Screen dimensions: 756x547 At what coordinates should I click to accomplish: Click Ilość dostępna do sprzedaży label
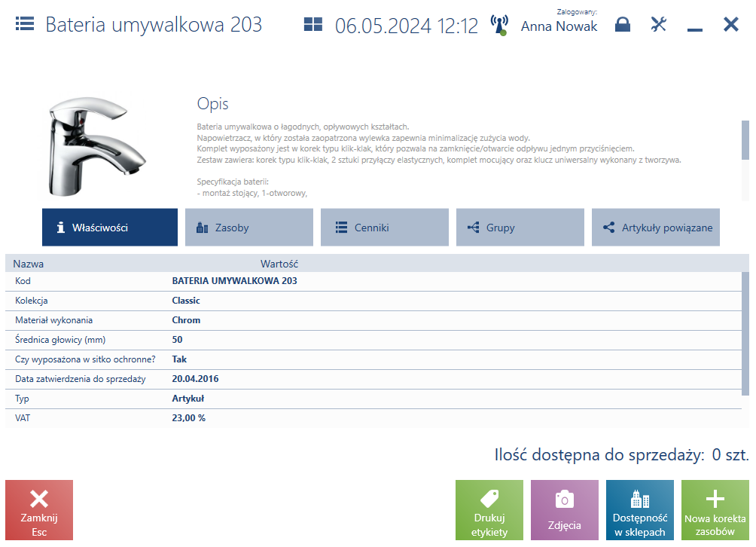(x=599, y=455)
